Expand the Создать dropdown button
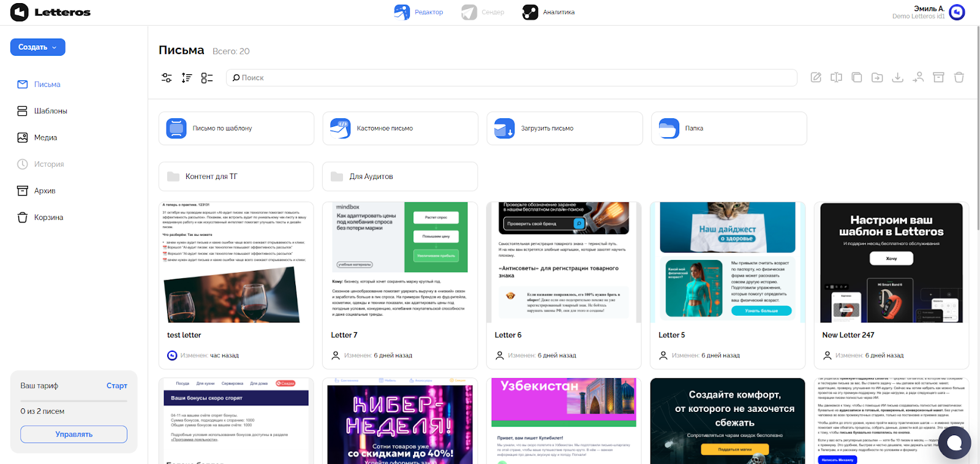Image resolution: width=980 pixels, height=464 pixels. click(x=37, y=47)
